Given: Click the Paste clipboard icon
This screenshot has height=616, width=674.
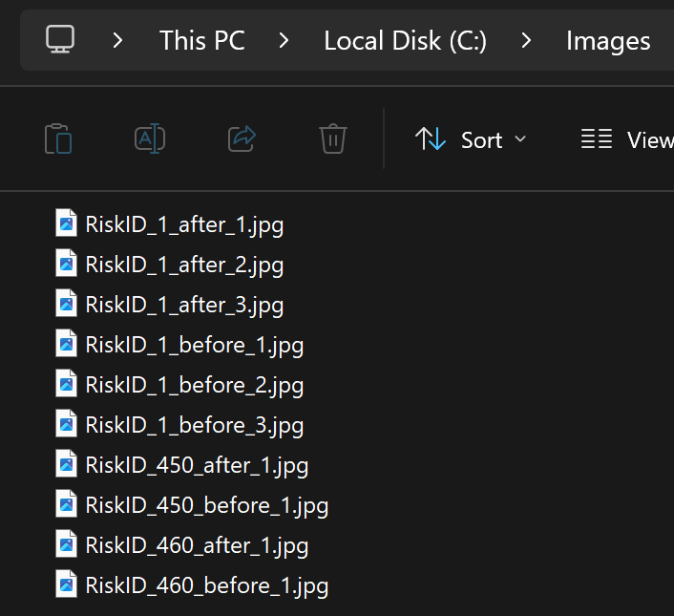Looking at the screenshot, I should click(58, 139).
